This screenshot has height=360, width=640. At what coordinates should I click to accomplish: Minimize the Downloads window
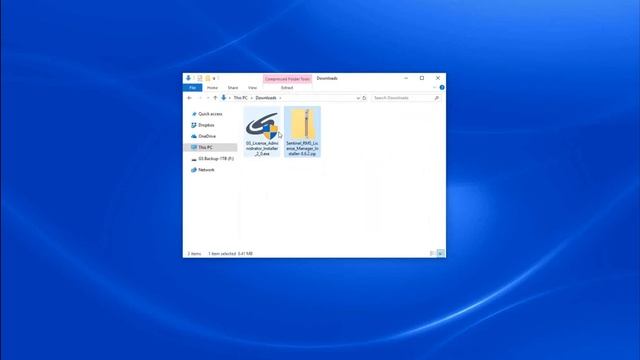[x=406, y=78]
